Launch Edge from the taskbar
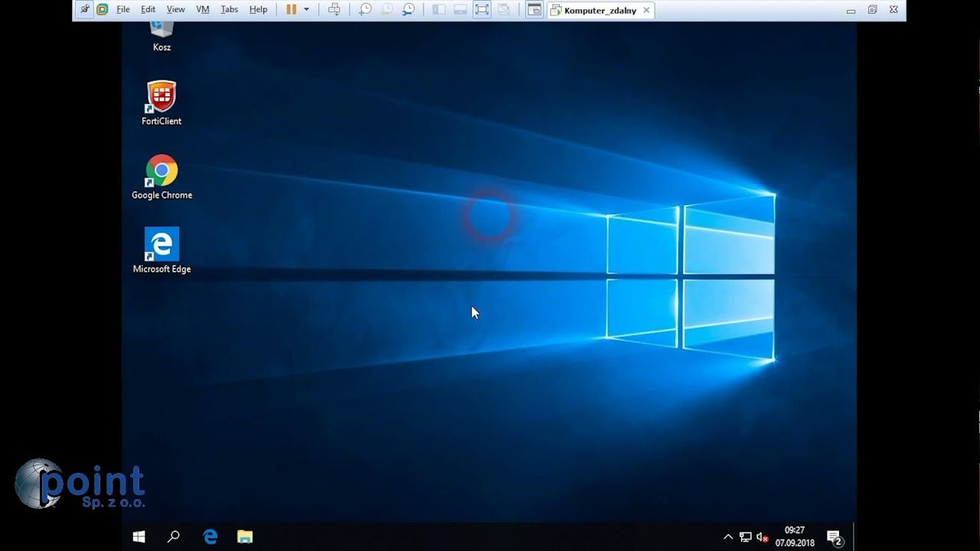 pos(210,537)
